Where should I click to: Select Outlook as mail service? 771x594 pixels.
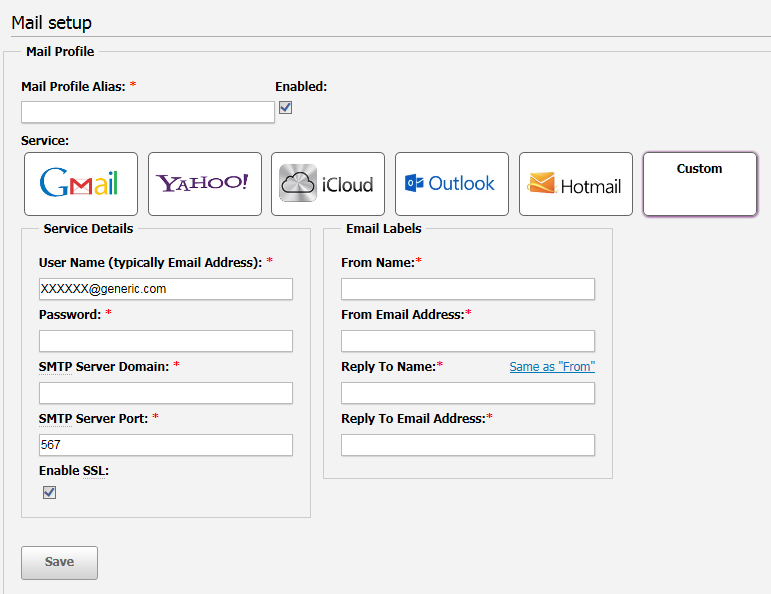pyautogui.click(x=452, y=184)
